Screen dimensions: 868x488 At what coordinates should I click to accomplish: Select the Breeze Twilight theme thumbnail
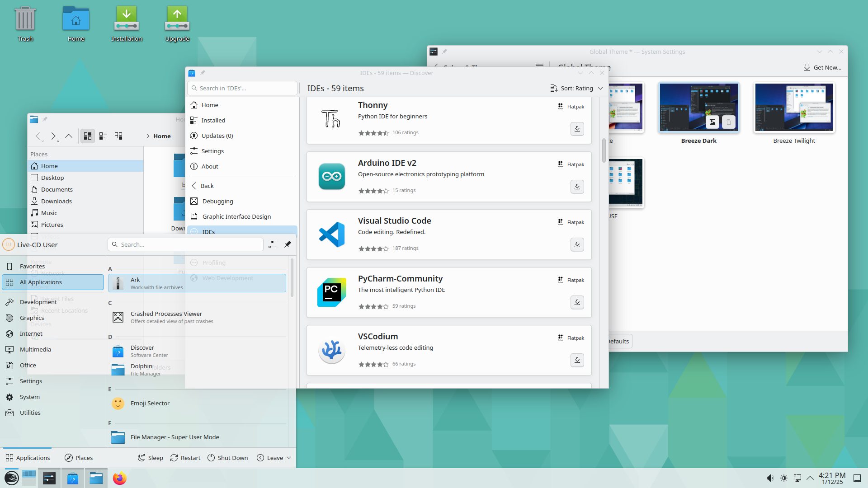[794, 108]
